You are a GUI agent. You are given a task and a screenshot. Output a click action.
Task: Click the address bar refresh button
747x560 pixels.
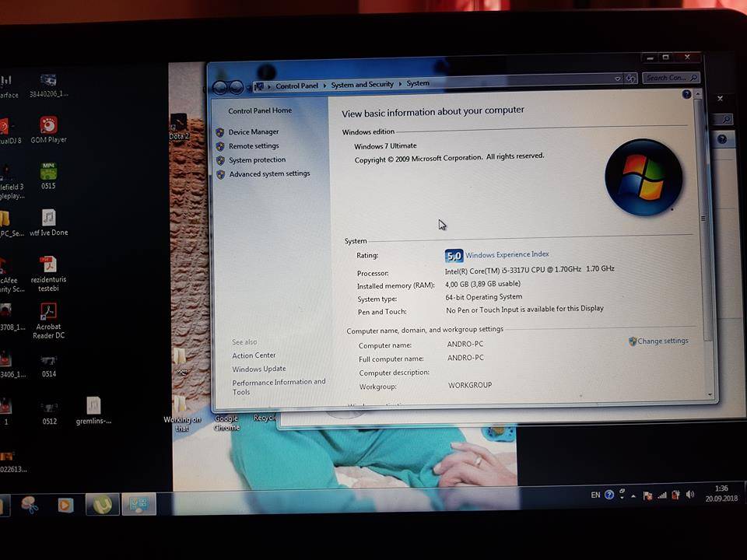[x=631, y=78]
